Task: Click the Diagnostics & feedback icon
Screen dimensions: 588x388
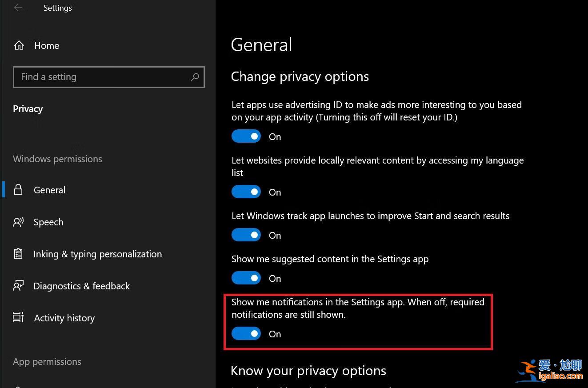Action: click(x=18, y=286)
